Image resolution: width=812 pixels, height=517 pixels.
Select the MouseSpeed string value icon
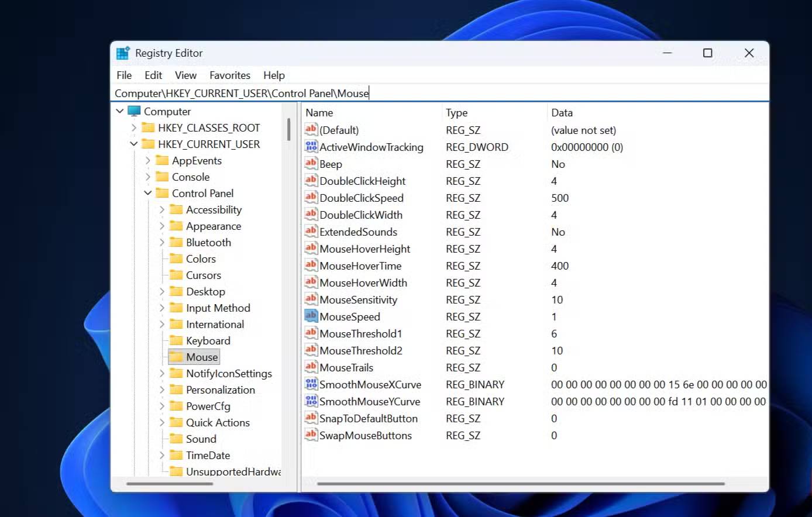point(311,316)
